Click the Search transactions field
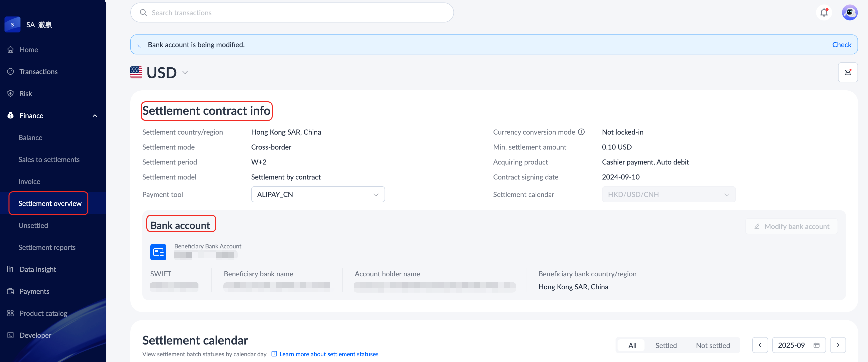This screenshot has height=362, width=868. 291,13
